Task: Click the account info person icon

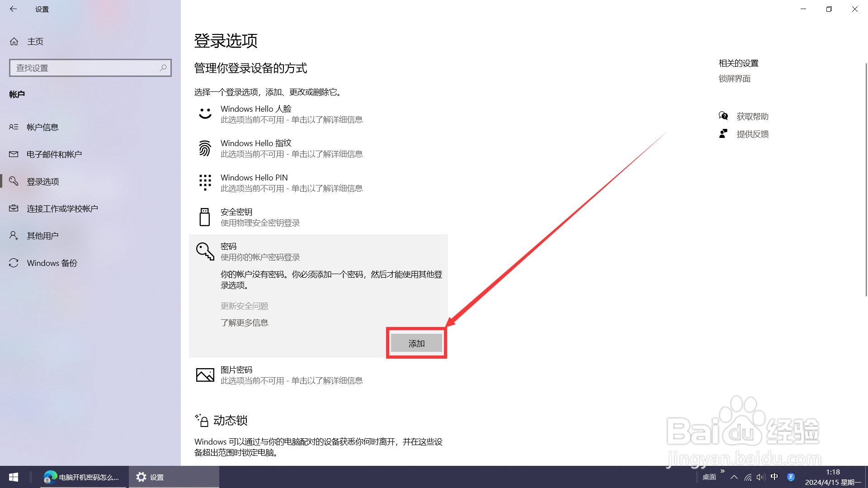Action: point(14,127)
